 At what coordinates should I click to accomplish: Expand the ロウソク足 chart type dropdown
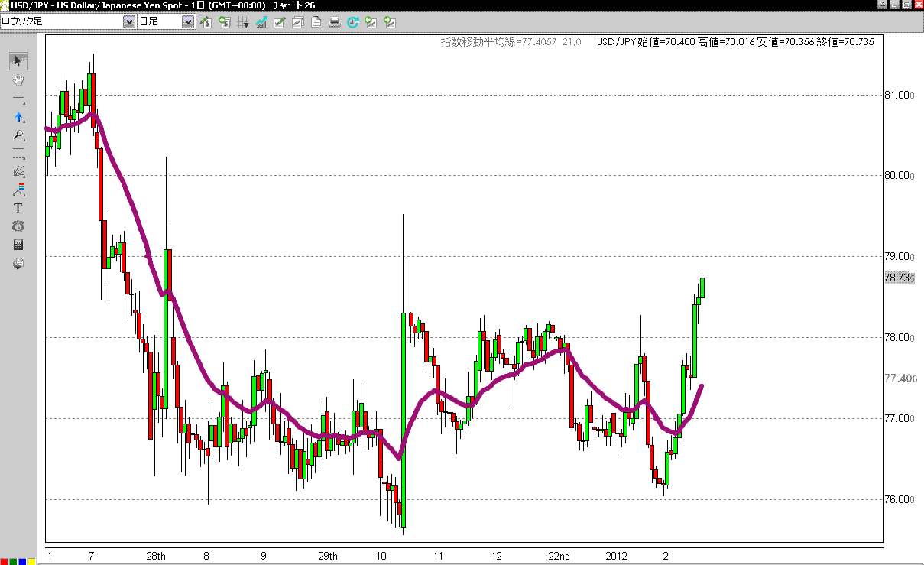(x=128, y=22)
